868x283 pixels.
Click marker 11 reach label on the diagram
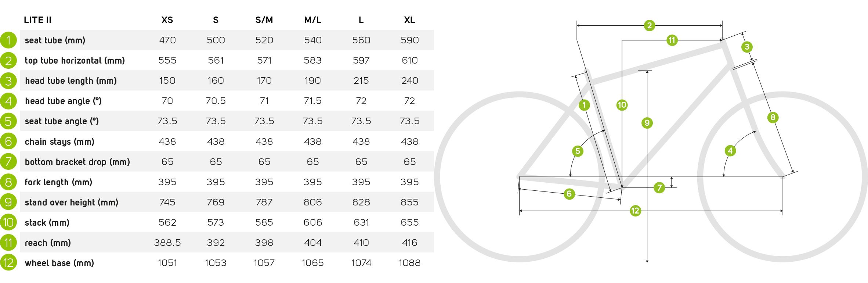pos(672,40)
